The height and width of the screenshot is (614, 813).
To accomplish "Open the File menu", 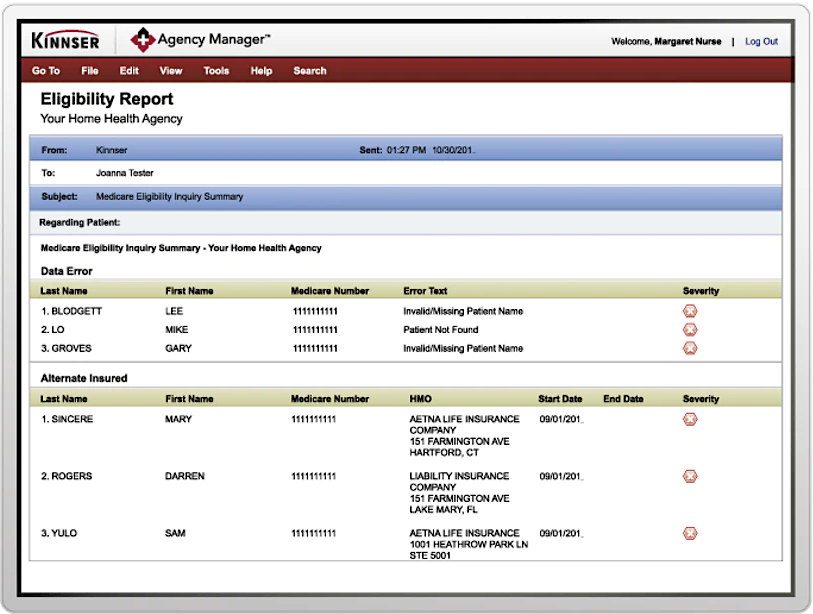I will [90, 71].
